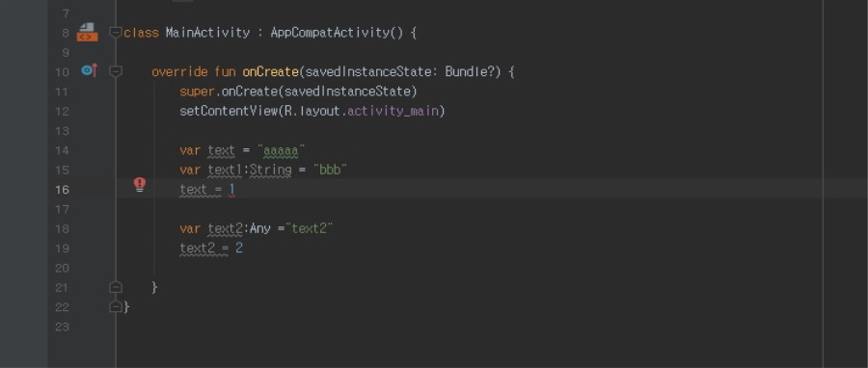Screen dimensions: 868x368
Task: Click the text variable on line 16
Action: (193, 190)
